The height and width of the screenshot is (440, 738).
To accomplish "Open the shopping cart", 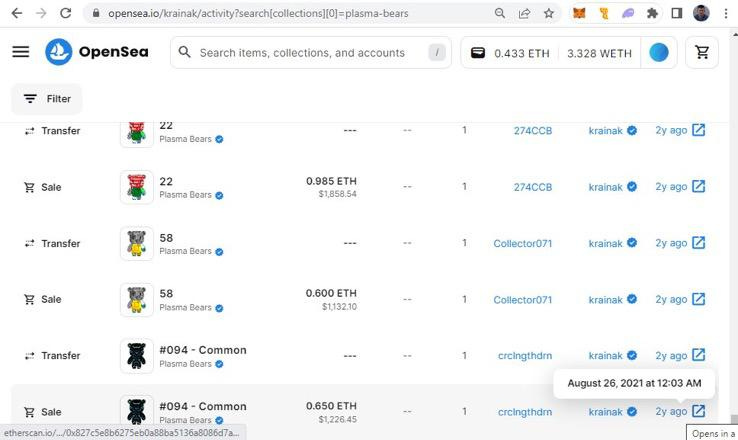I will click(x=702, y=52).
